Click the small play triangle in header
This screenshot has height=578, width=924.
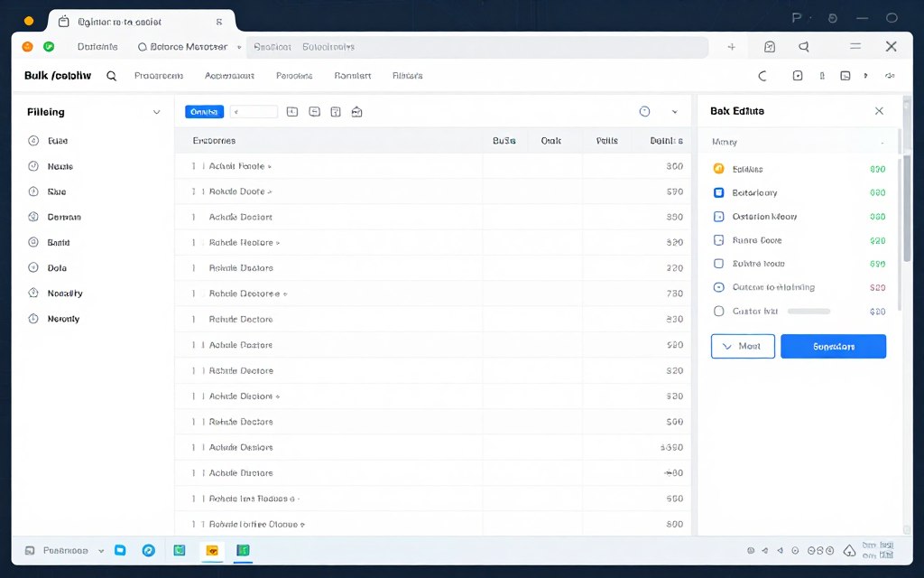click(865, 76)
